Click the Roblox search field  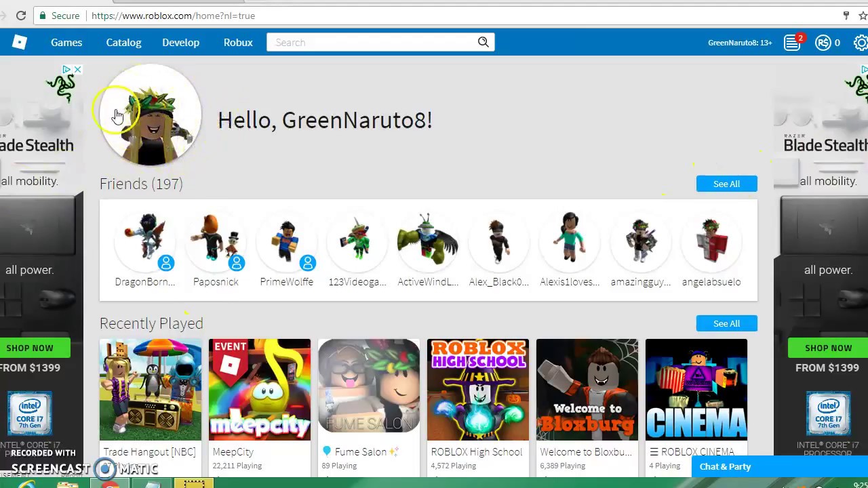pos(372,42)
